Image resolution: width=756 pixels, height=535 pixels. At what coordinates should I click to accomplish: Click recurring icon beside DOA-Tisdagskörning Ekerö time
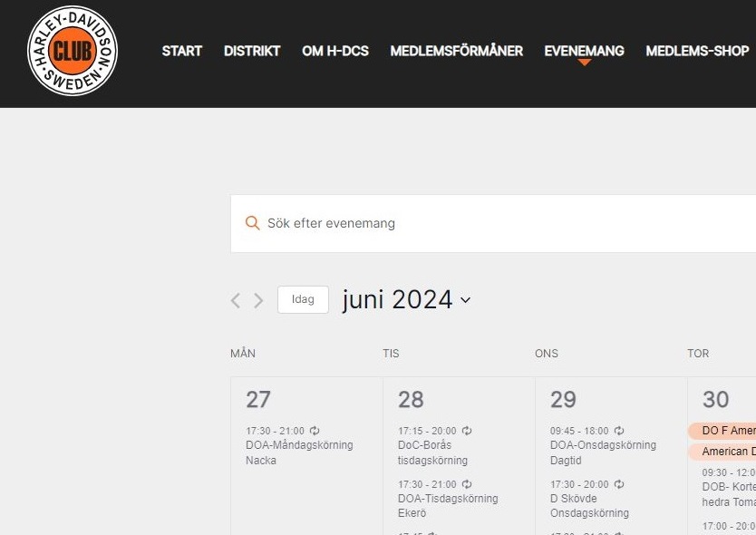click(x=467, y=484)
